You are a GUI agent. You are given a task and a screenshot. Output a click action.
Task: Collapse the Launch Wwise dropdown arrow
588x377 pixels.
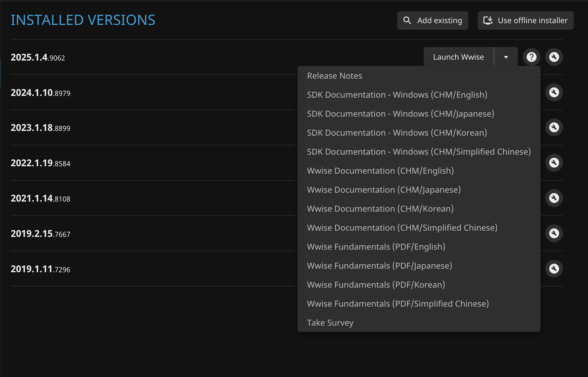pyautogui.click(x=506, y=57)
